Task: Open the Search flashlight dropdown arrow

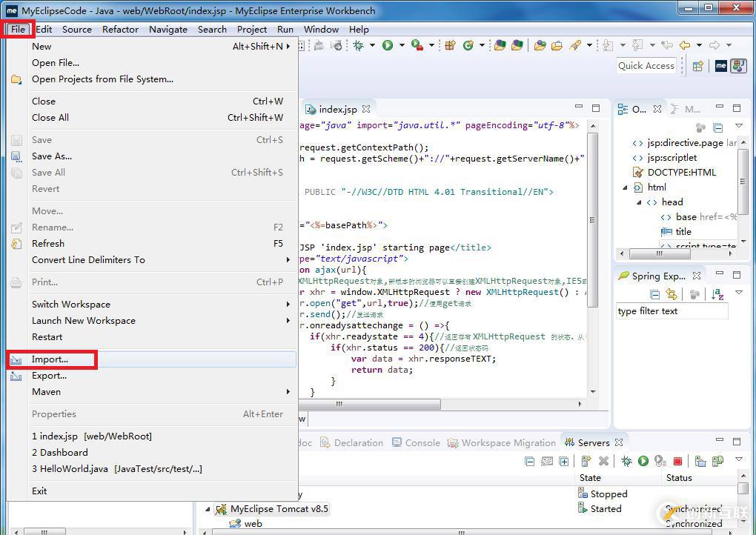Action: point(589,45)
